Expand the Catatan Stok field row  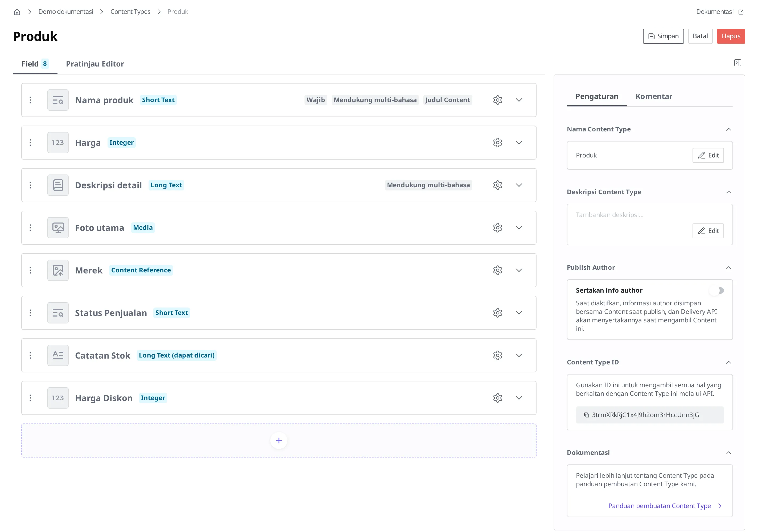coord(519,355)
